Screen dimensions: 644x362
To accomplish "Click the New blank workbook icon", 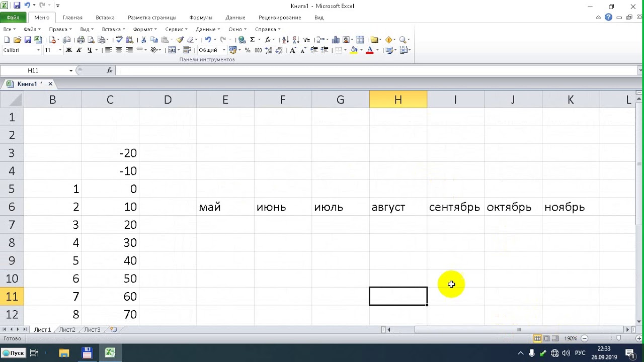I will tap(7, 40).
